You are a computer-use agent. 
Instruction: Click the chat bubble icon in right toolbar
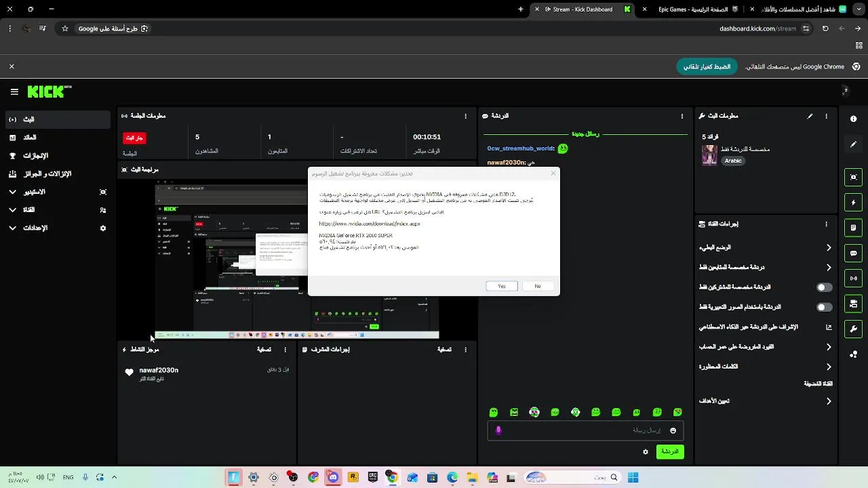click(x=853, y=253)
